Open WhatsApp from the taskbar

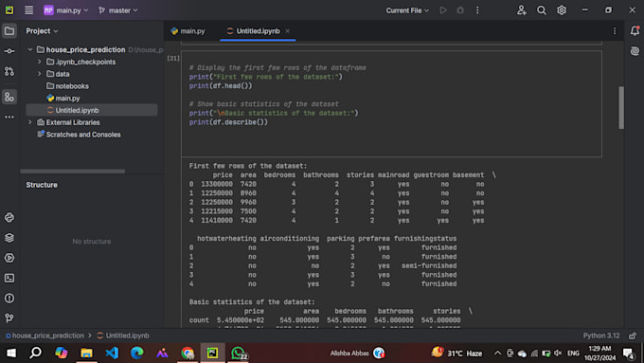pyautogui.click(x=239, y=353)
